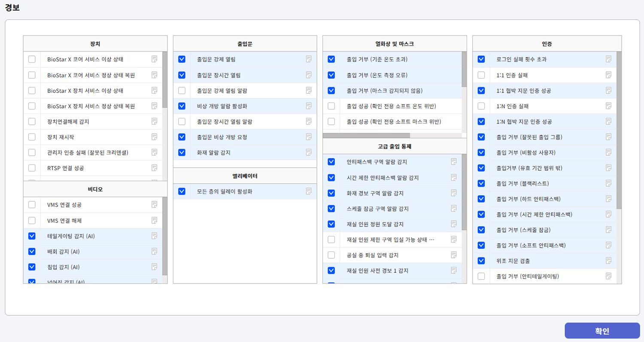This screenshot has width=644, height=342.
Task: Click the message icon for 테일게이팅 감지 (AI)
Action: 155,236
